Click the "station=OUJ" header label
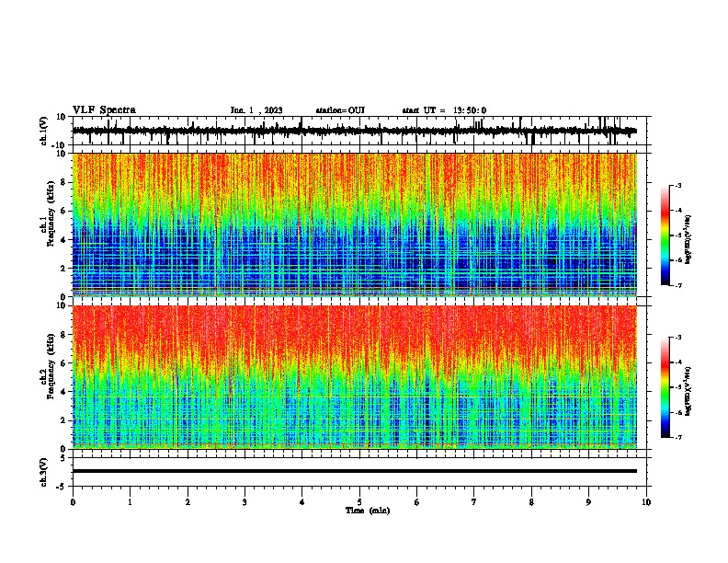This screenshot has height=563, width=728. (x=340, y=110)
